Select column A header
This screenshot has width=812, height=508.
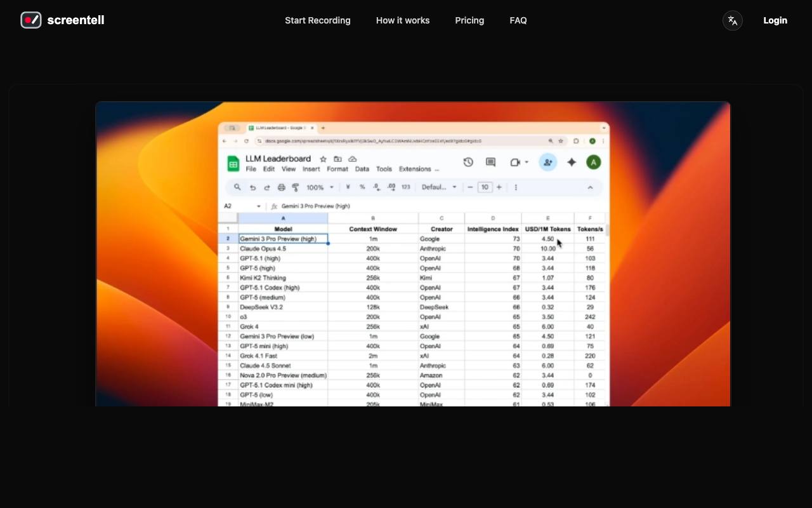coord(283,218)
